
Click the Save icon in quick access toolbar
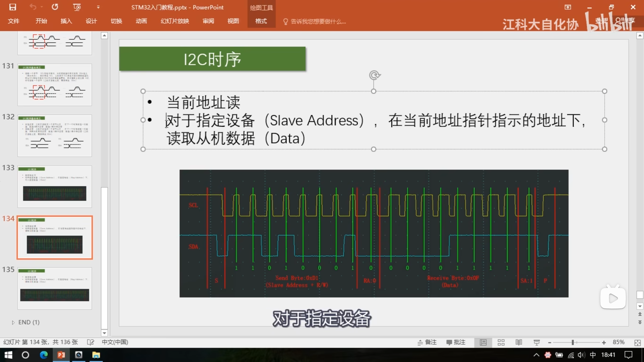[x=13, y=7]
